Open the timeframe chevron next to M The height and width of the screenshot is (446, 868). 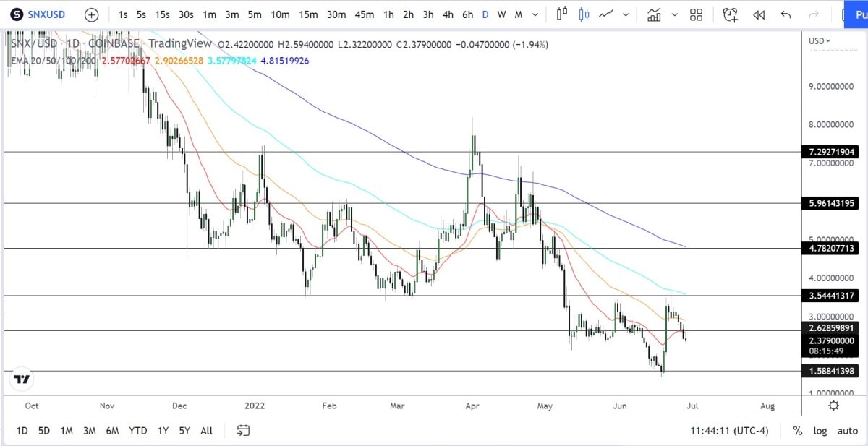click(535, 14)
